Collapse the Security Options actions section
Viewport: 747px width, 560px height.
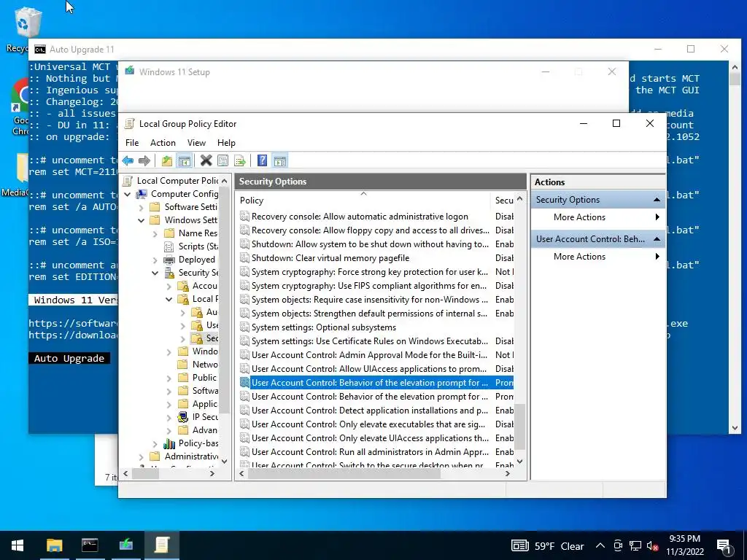657,200
